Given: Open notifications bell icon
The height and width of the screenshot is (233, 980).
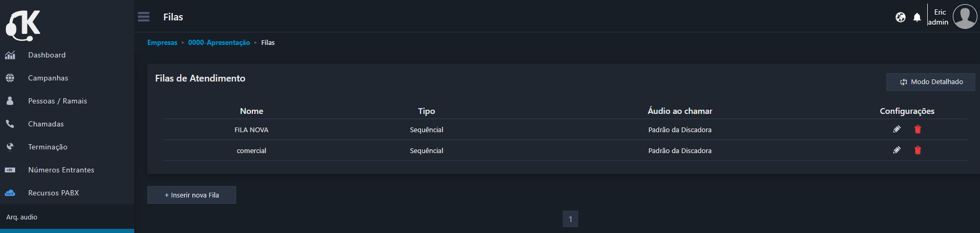Looking at the screenshot, I should [x=917, y=17].
